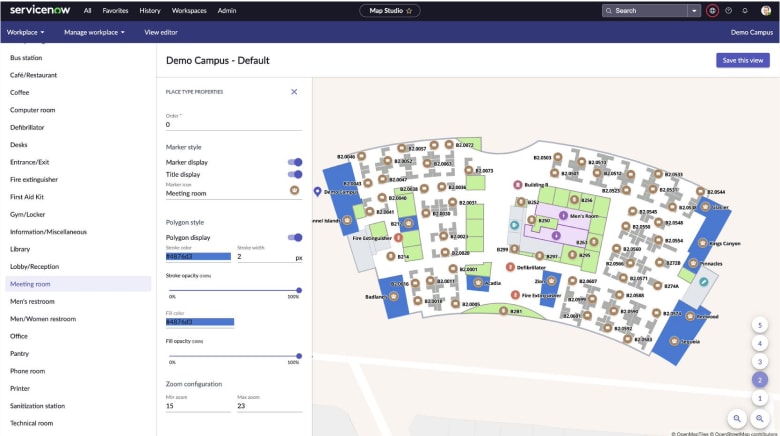Select the Sanitization station place type
780x436 pixels.
(x=76, y=406)
